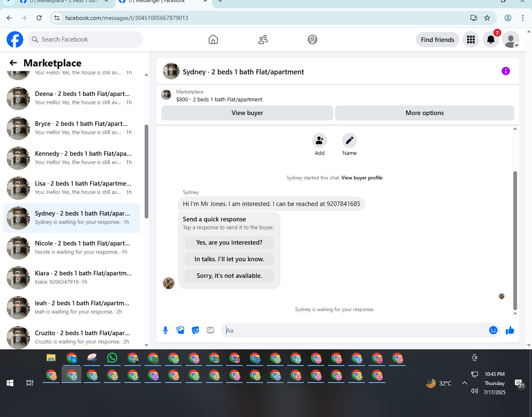Screen dimensions: 532x417
Task: Open the account avatar dropdown
Action: coord(511,39)
